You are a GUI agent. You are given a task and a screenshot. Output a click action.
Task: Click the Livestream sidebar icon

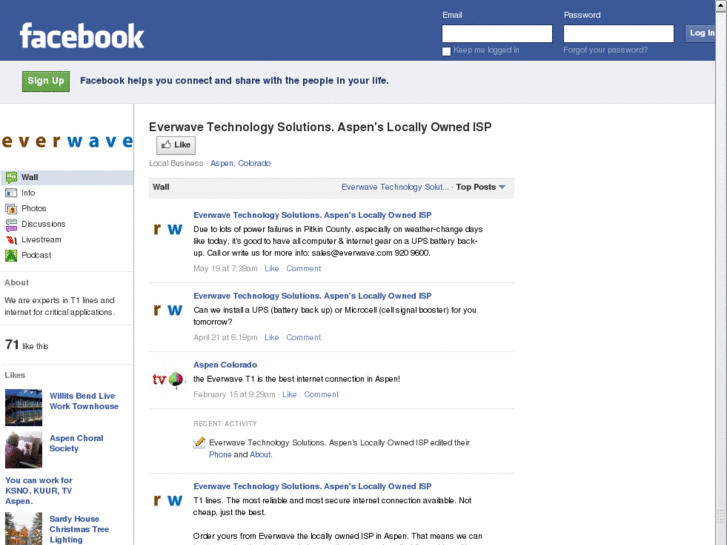pyautogui.click(x=11, y=240)
